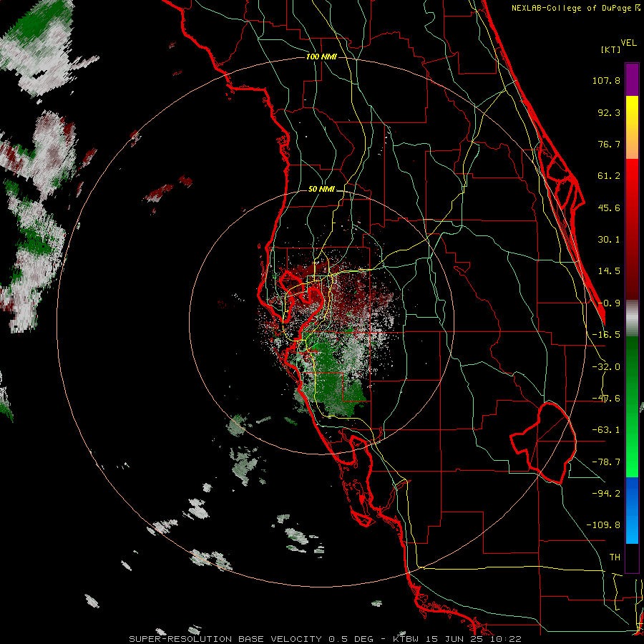
Task: Click the 100 NMI range ring label
Action: pos(321,57)
